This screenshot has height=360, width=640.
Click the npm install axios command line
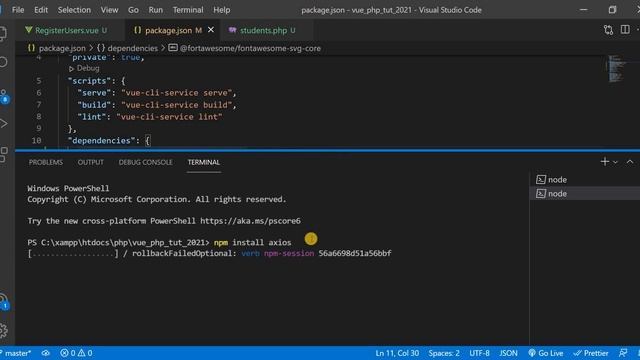coord(253,242)
